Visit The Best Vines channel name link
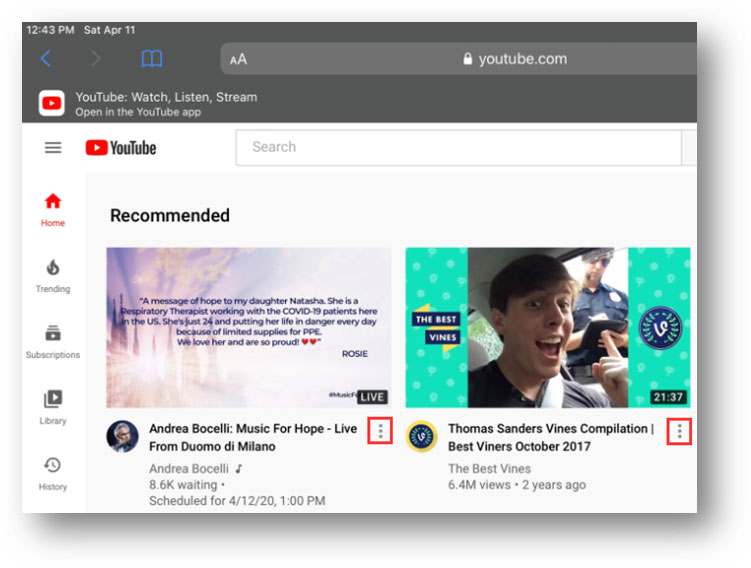Screen dimensions: 751x568 489,468
